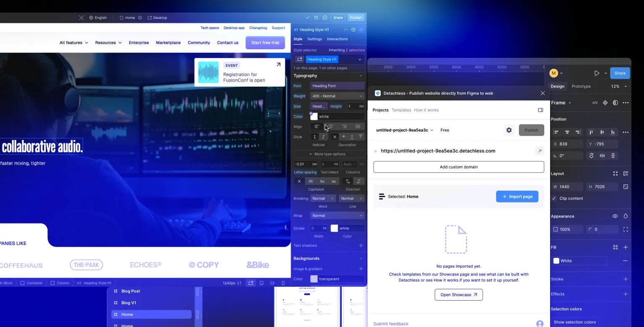
Task: Align top in Figma Position section
Action: [x=591, y=132]
